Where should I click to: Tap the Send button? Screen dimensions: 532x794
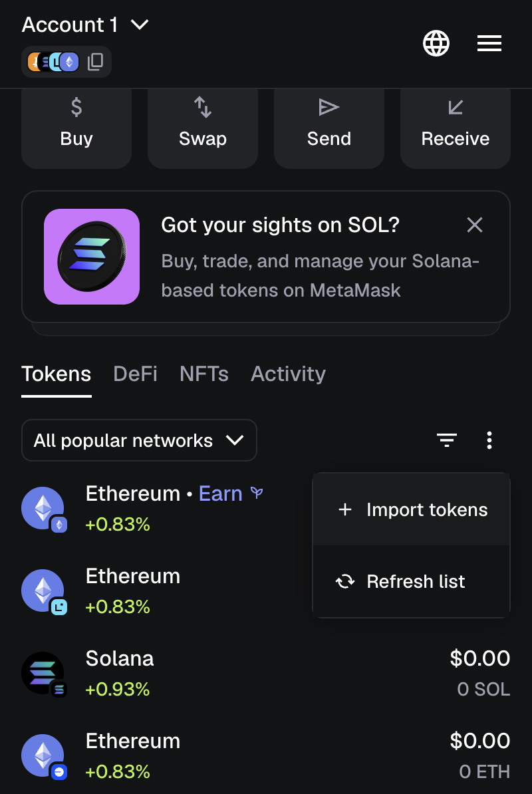click(x=329, y=126)
